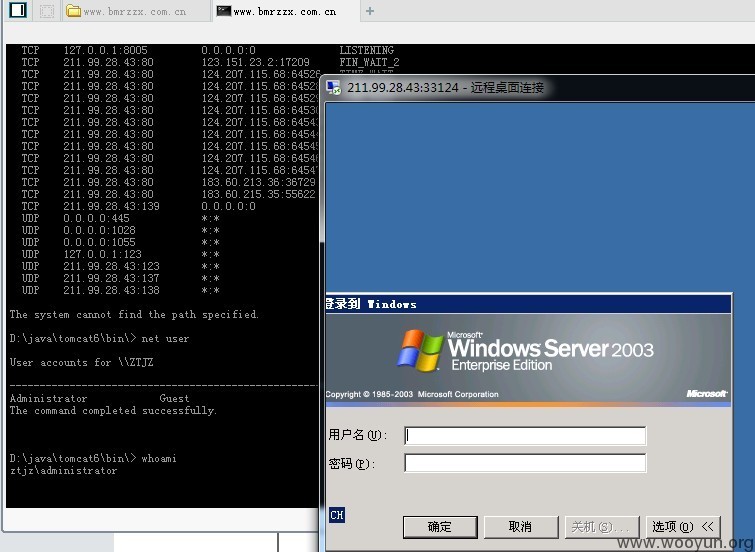This screenshot has height=552, width=755.
Task: Focus the 用户名 (username) input field
Action: point(525,435)
